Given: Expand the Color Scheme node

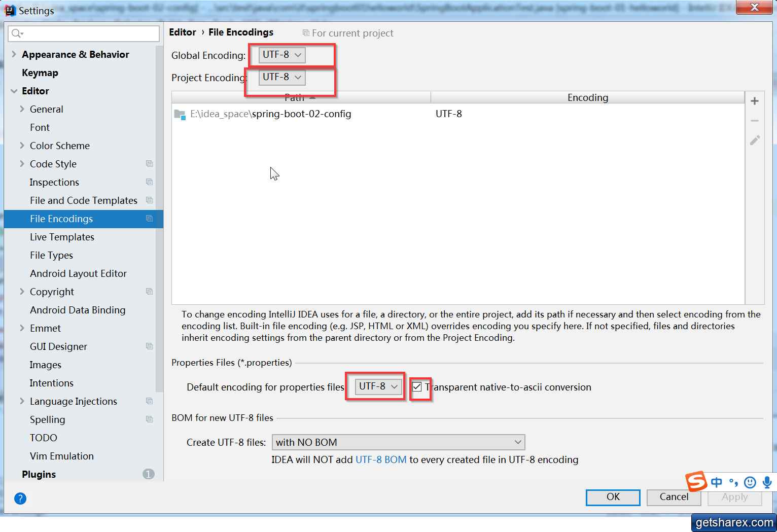Looking at the screenshot, I should 22,146.
